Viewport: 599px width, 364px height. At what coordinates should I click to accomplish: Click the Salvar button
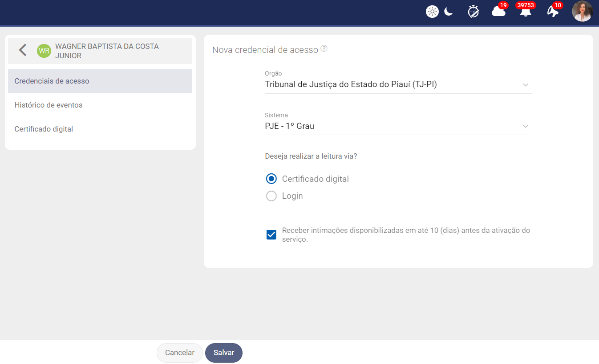pyautogui.click(x=224, y=353)
